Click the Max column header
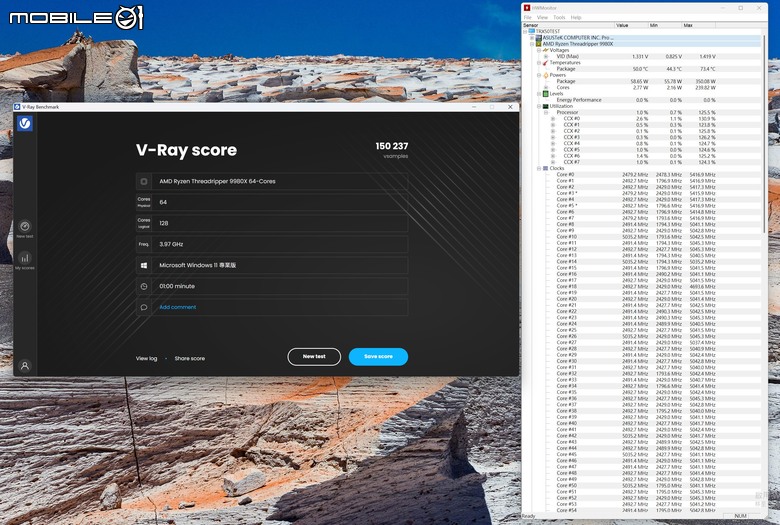Screen dimensions: 780x525 (x=699, y=25)
